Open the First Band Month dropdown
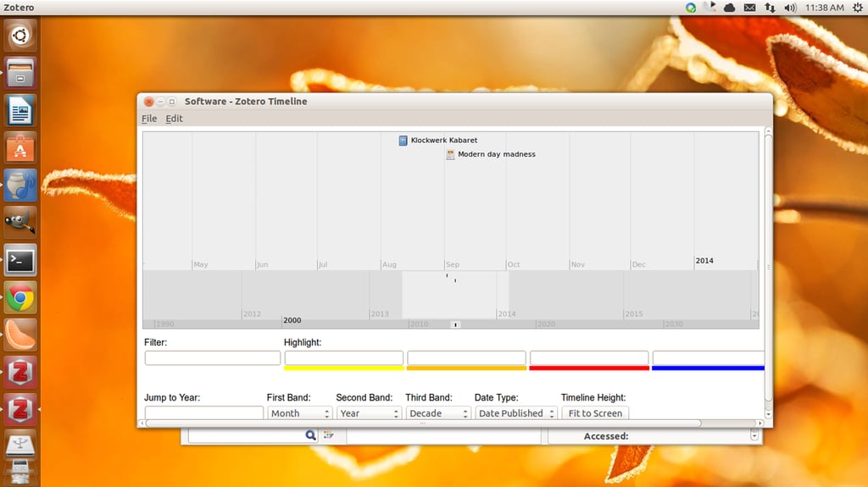This screenshot has width=868, height=487. click(x=299, y=413)
